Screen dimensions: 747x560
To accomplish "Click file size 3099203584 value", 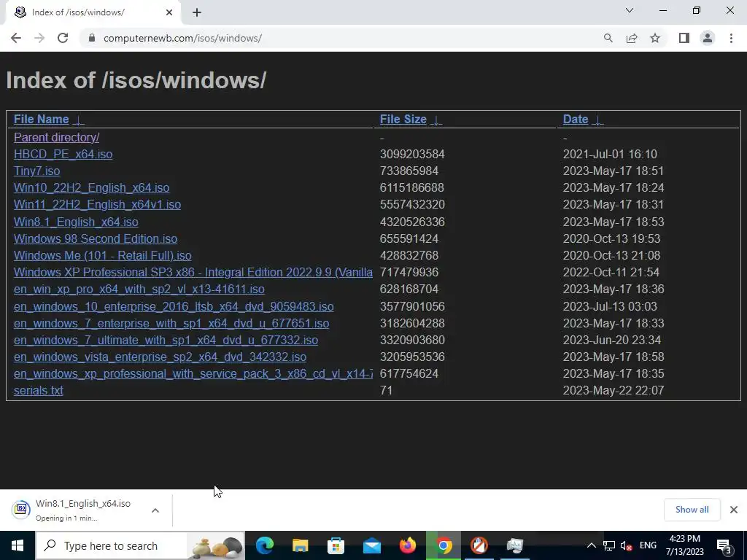I will pyautogui.click(x=412, y=155).
